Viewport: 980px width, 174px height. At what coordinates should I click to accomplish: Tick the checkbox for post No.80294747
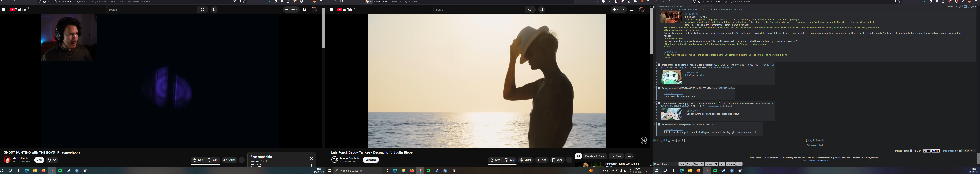click(659, 65)
